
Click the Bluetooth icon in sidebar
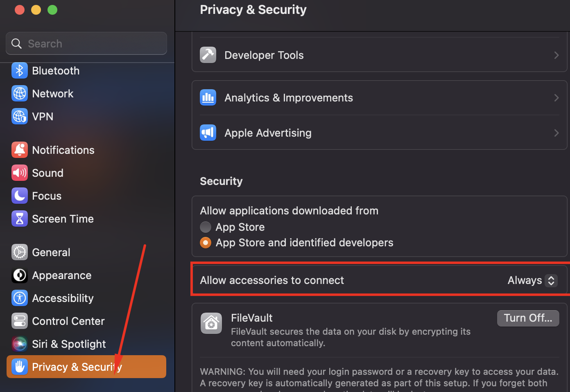[19, 71]
